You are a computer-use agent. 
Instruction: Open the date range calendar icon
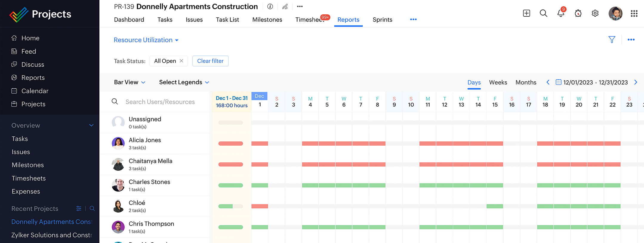click(x=558, y=82)
